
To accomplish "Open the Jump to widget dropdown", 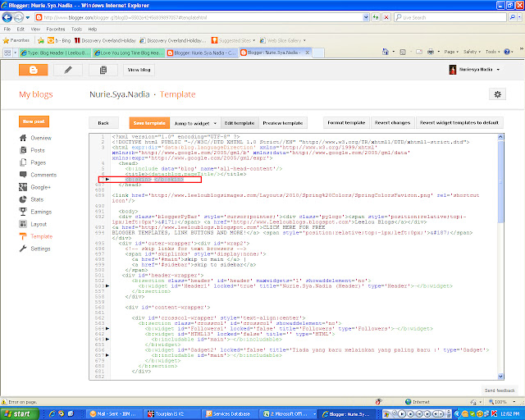I will coord(195,123).
